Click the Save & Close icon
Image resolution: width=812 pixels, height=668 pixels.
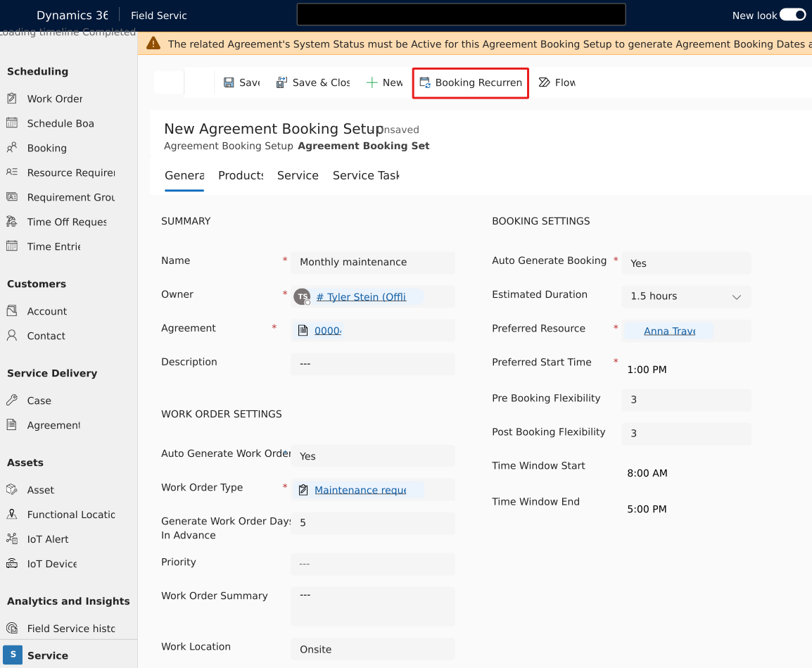point(281,82)
